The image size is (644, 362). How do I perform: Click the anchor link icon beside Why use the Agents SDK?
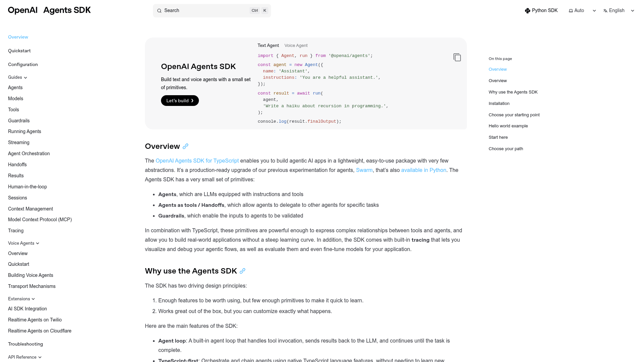point(243,271)
